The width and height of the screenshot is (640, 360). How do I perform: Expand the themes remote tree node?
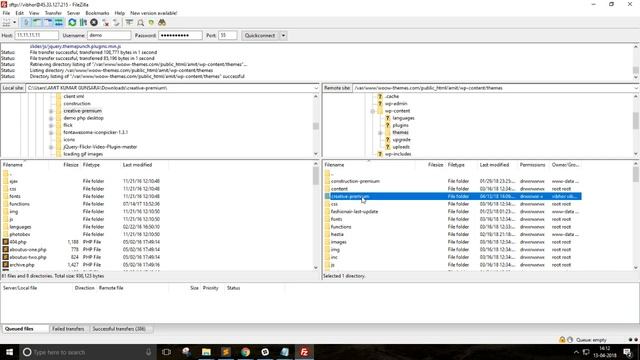[380, 133]
